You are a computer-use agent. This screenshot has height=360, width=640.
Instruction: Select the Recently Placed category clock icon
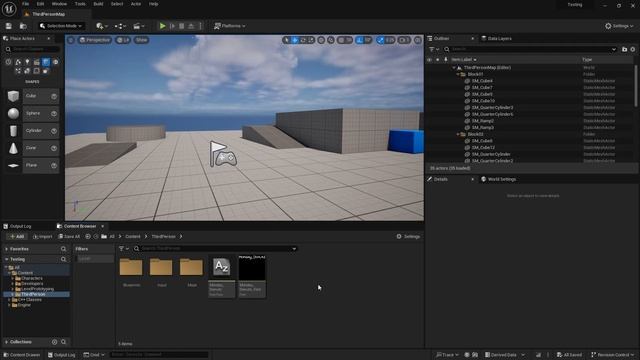pos(8,62)
